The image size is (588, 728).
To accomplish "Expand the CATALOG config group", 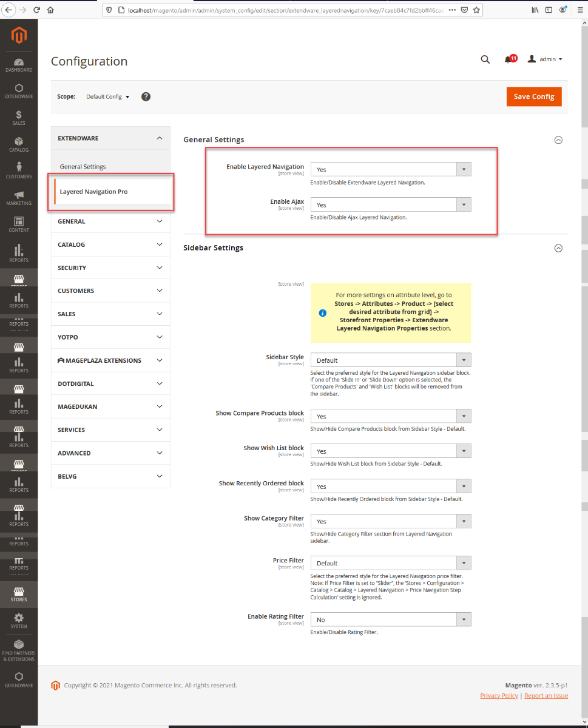I will click(x=110, y=244).
